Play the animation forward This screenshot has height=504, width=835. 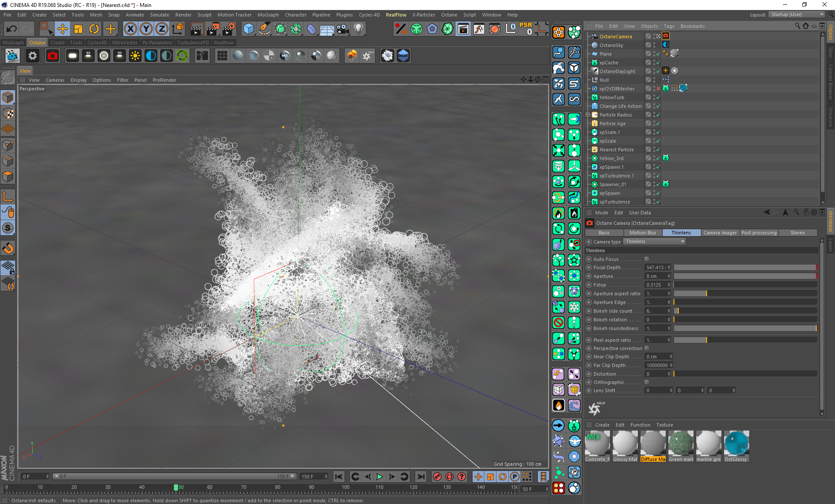(x=379, y=477)
